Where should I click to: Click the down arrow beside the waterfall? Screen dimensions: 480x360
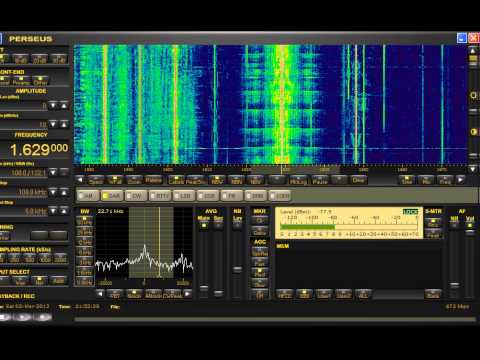pos(473,169)
